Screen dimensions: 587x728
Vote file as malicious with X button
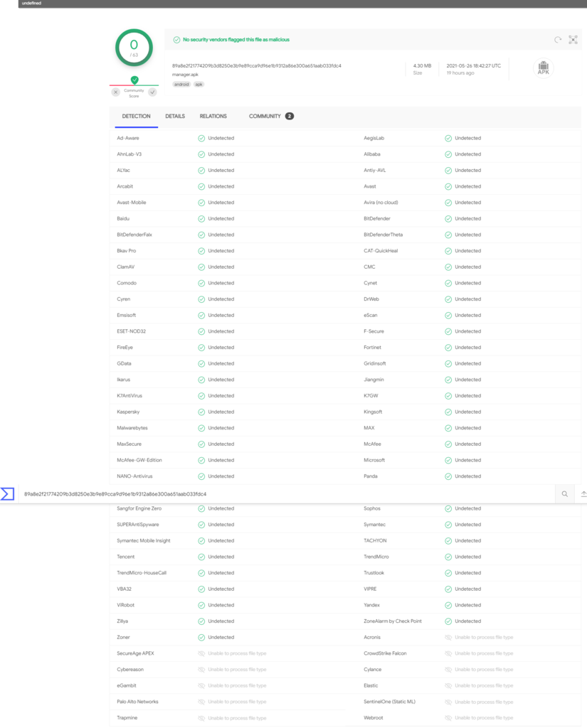click(116, 92)
